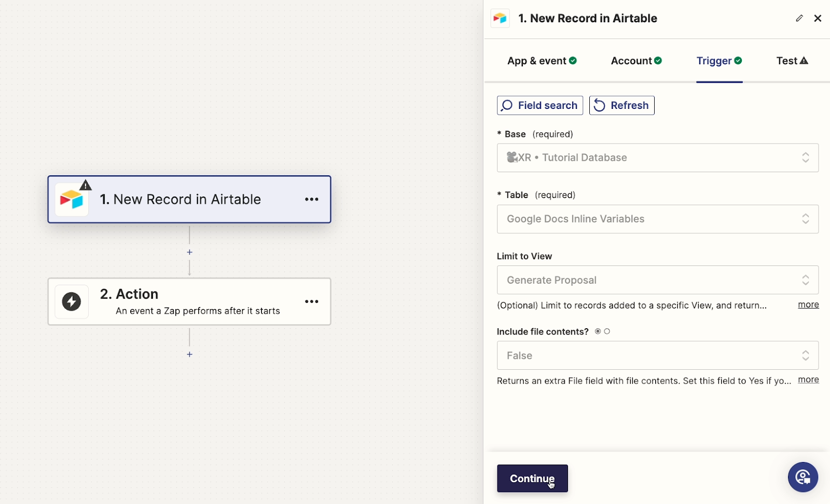Select the New Record in Airtable step card
Image resolution: width=830 pixels, height=504 pixels.
(x=189, y=199)
